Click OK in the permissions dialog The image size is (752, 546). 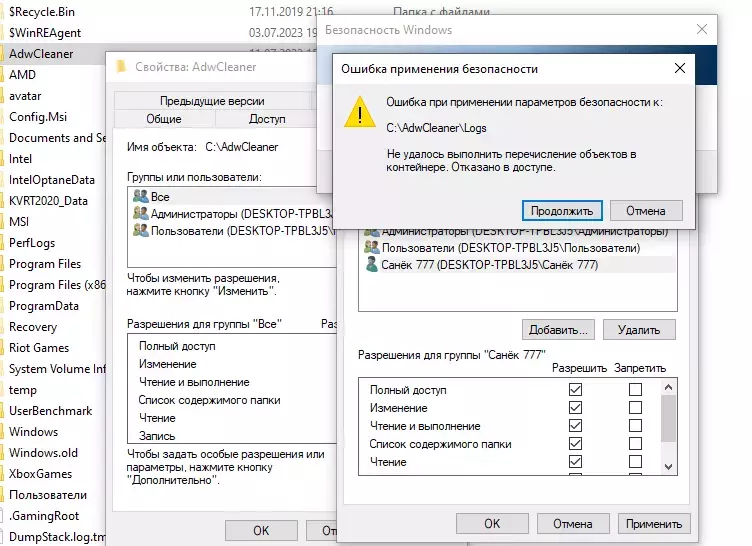(x=493, y=523)
